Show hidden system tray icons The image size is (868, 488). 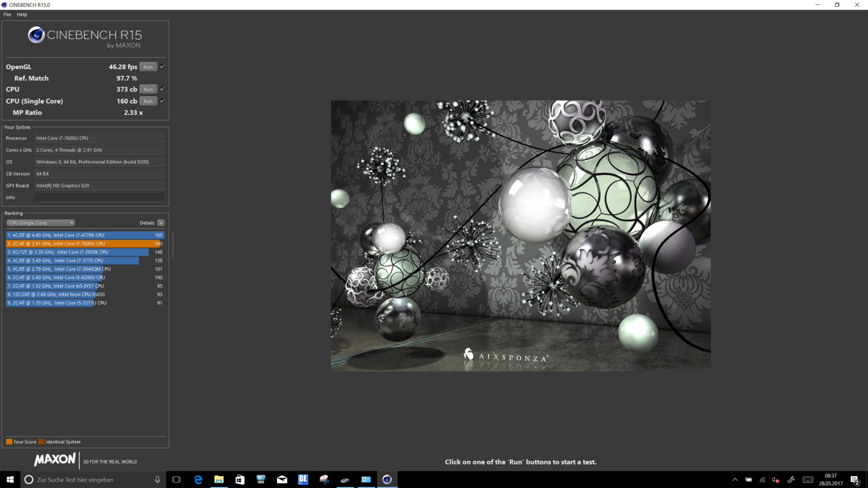pyautogui.click(x=735, y=479)
